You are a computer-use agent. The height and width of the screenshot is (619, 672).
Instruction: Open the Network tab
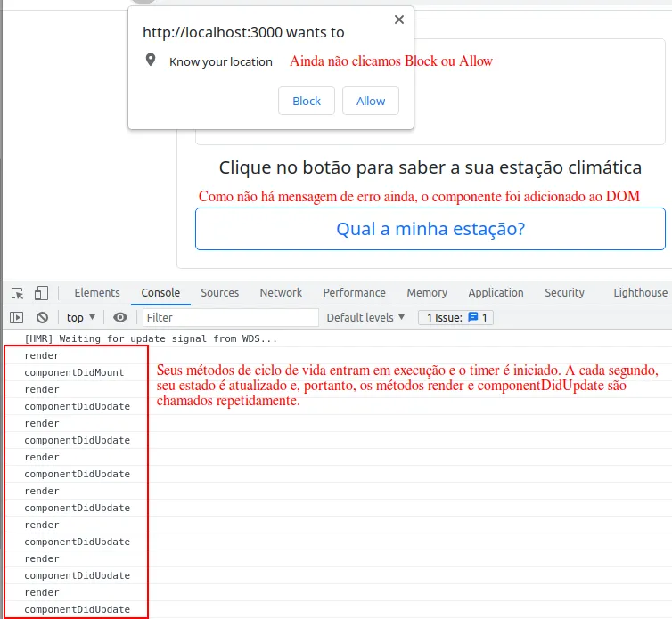[x=281, y=293]
